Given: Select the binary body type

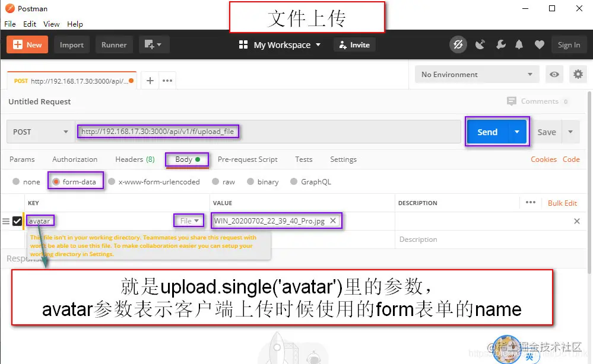Looking at the screenshot, I should tap(251, 181).
